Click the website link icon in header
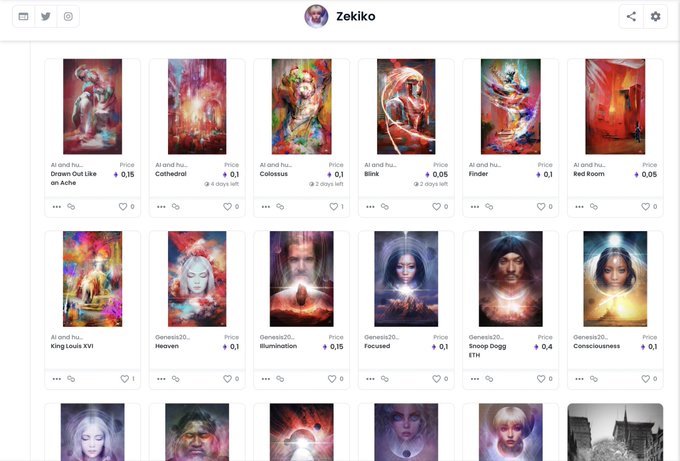This screenshot has height=461, width=680. (x=23, y=16)
